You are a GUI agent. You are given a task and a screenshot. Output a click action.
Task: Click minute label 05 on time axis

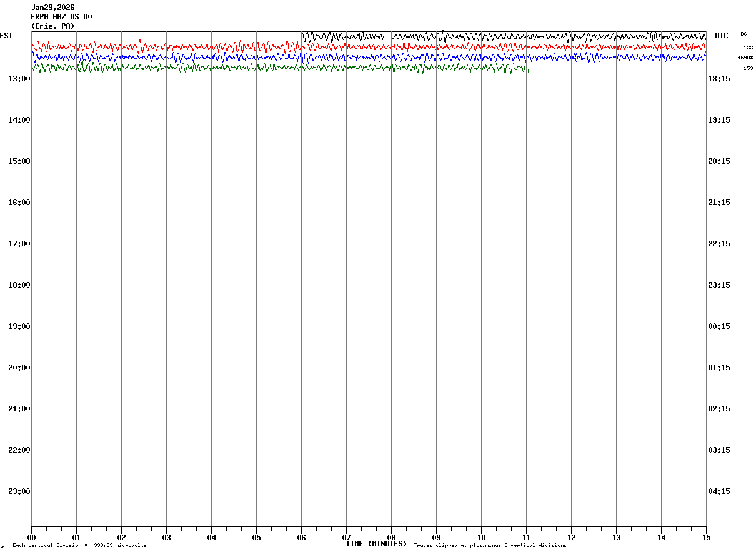tap(256, 537)
